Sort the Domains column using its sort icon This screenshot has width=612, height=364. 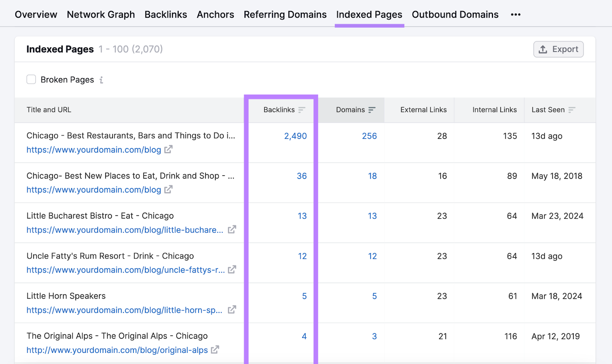tap(371, 110)
